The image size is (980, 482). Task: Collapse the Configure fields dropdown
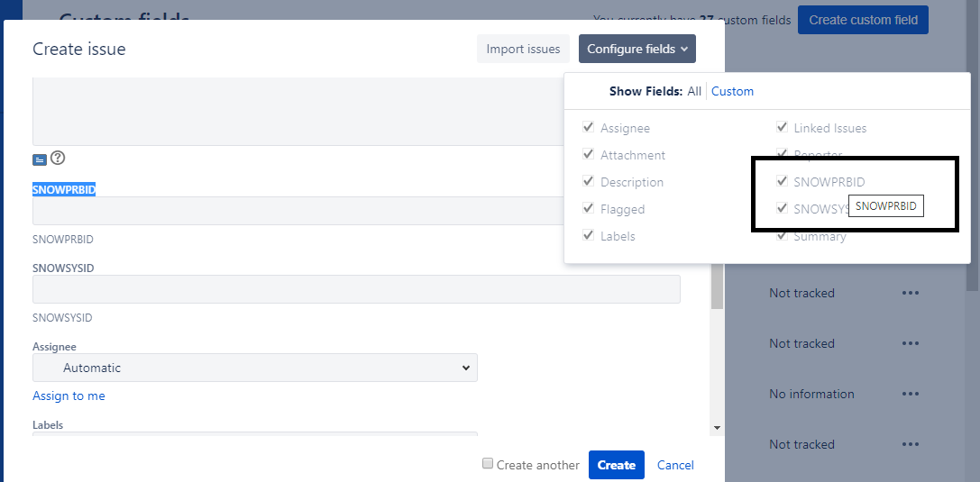click(x=637, y=49)
